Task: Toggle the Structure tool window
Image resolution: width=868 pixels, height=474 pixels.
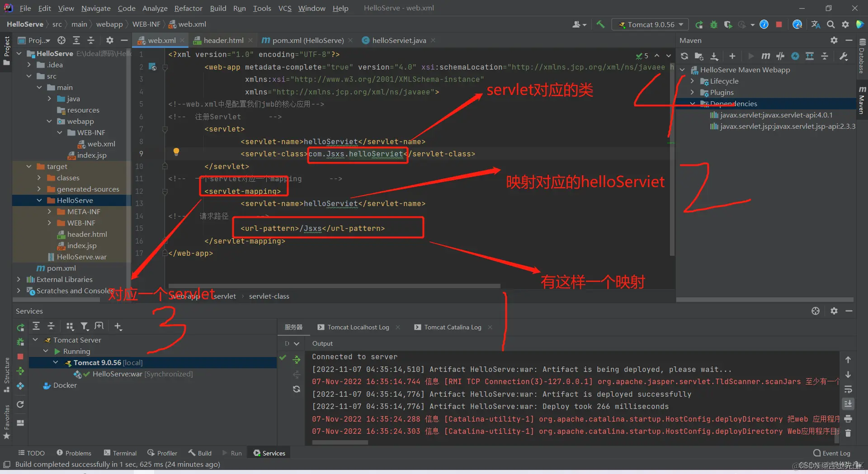Action: (x=6, y=375)
